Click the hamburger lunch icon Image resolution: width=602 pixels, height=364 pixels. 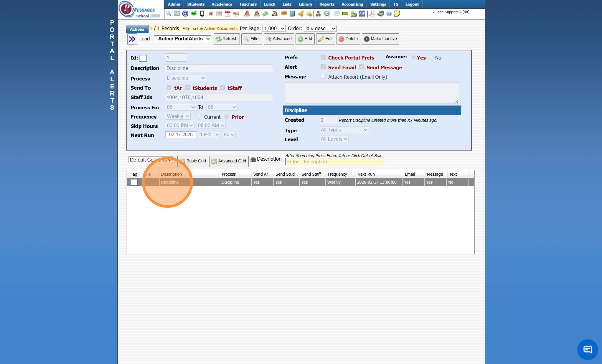pyautogui.click(x=284, y=14)
